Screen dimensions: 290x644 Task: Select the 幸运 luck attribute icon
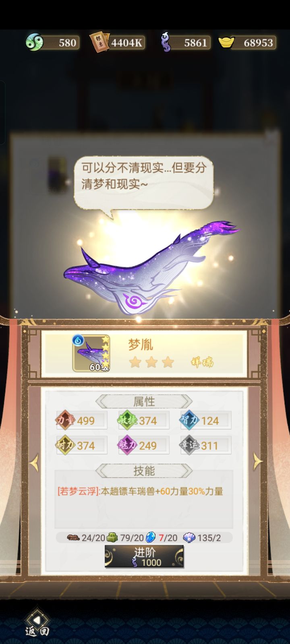[190, 445]
